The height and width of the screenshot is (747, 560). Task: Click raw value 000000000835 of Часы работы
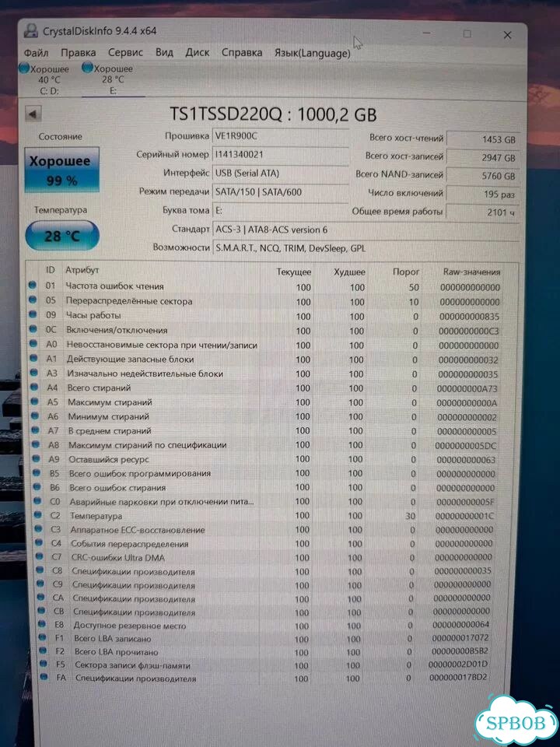(x=468, y=317)
